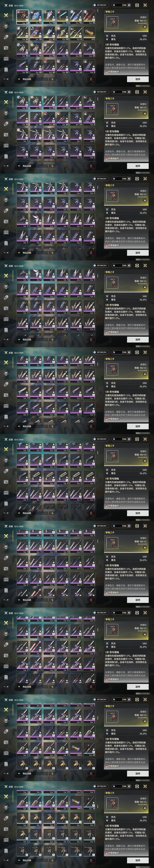Click the round compass icon in topmost header
154x868 pixels.
pos(137,5)
